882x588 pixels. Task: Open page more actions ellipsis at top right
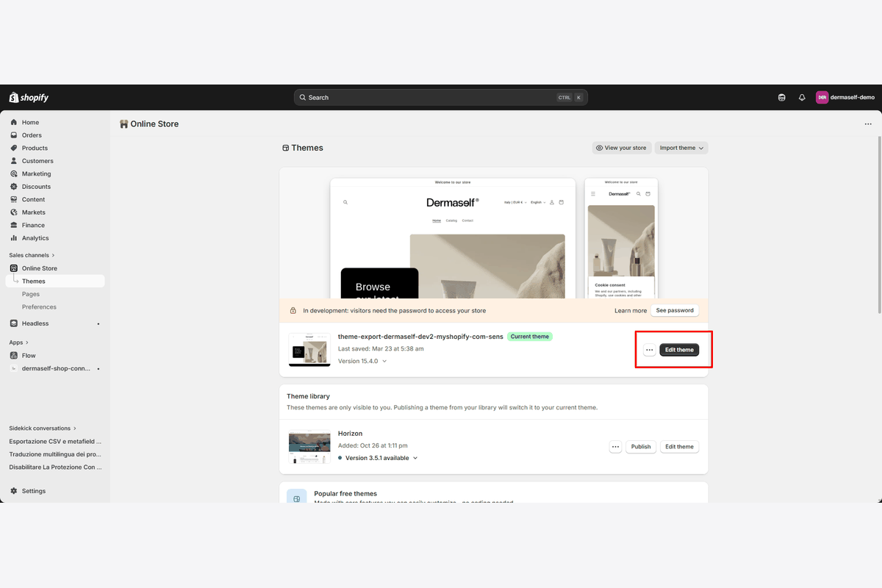[x=868, y=124]
